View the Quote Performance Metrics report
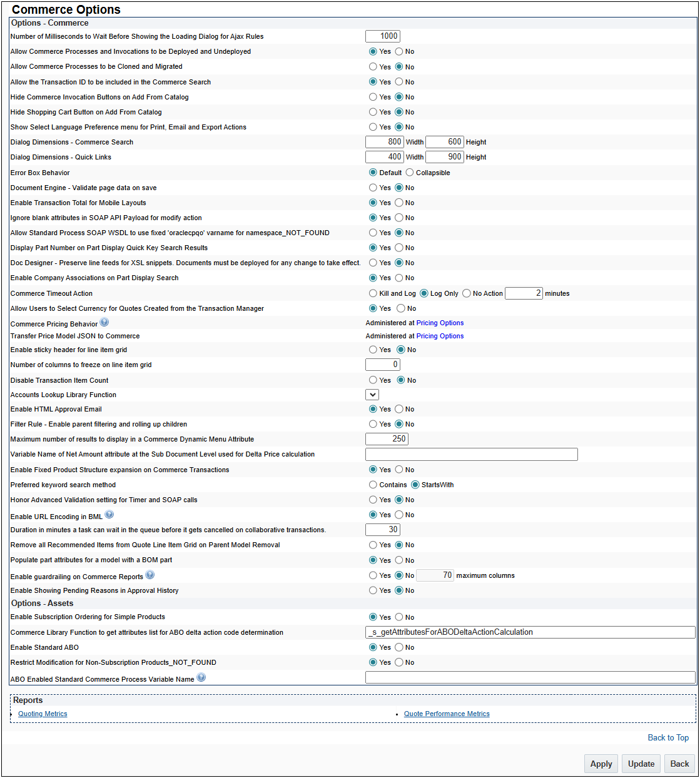The width and height of the screenshot is (700, 778). click(x=446, y=713)
